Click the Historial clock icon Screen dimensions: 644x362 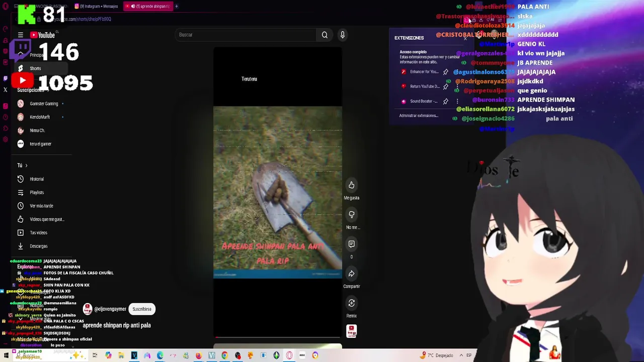pyautogui.click(x=21, y=179)
